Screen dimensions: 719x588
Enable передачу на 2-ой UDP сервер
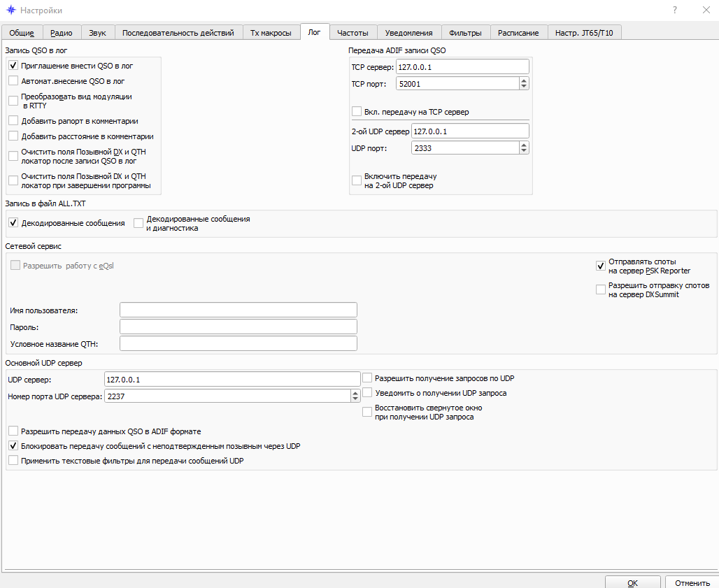(356, 180)
